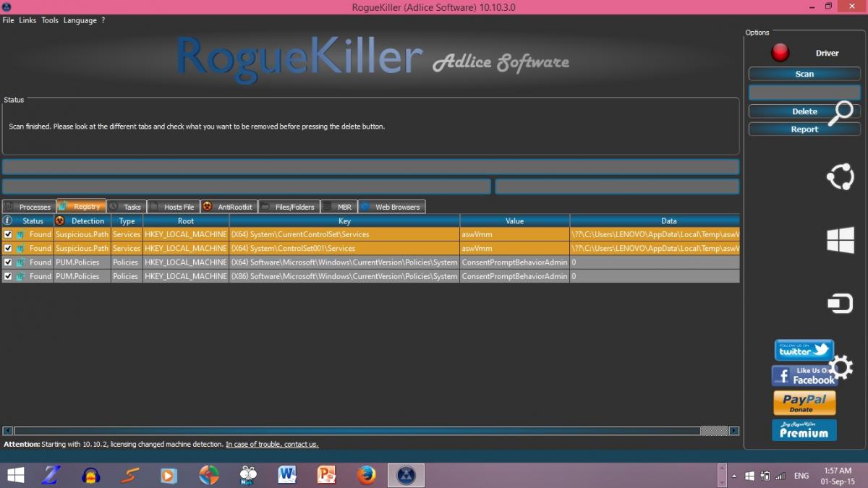Sort by the Status column header
The height and width of the screenshot is (488, 868).
[x=33, y=221]
